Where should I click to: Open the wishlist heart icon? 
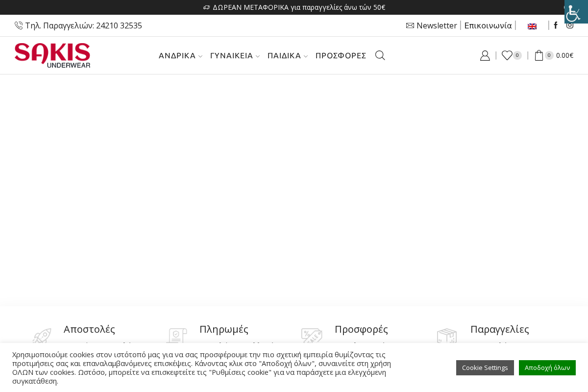pos(507,55)
